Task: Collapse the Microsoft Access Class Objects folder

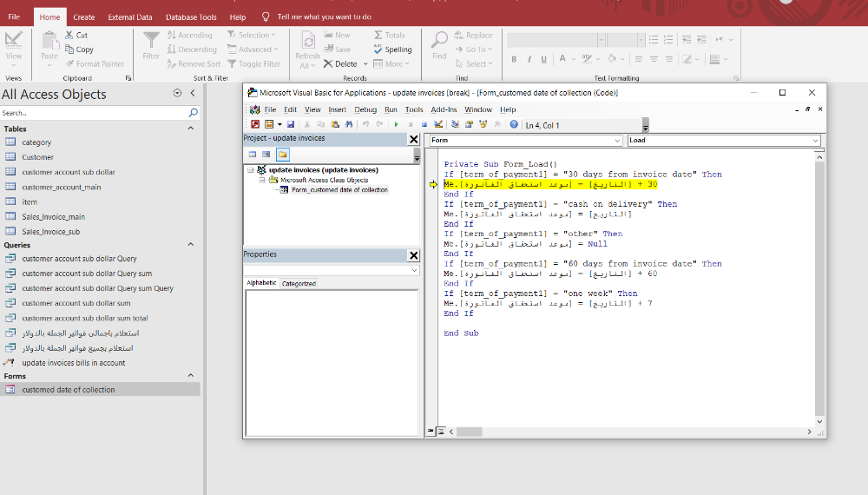Action: tap(262, 180)
